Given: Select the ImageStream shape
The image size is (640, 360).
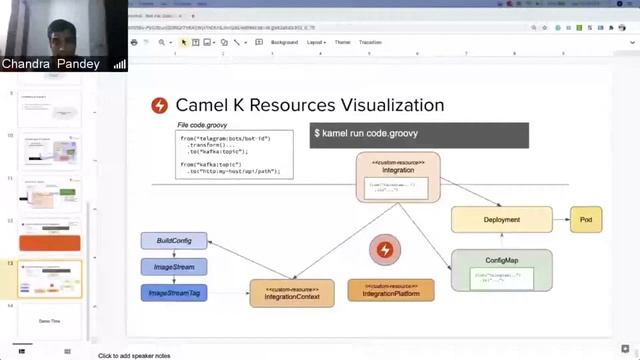Looking at the screenshot, I should coord(174,267).
